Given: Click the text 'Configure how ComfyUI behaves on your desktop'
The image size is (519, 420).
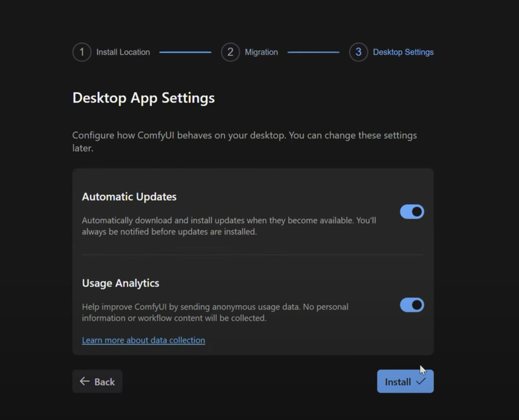Looking at the screenshot, I should pos(179,135).
